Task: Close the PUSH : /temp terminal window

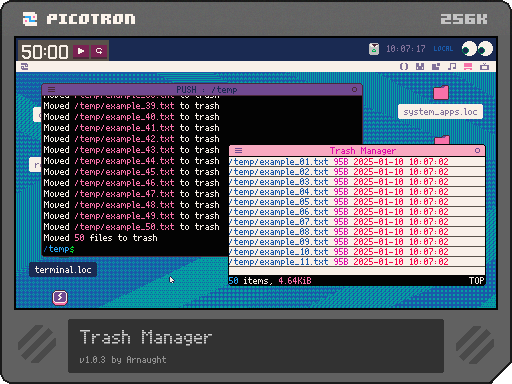Action: (x=354, y=89)
